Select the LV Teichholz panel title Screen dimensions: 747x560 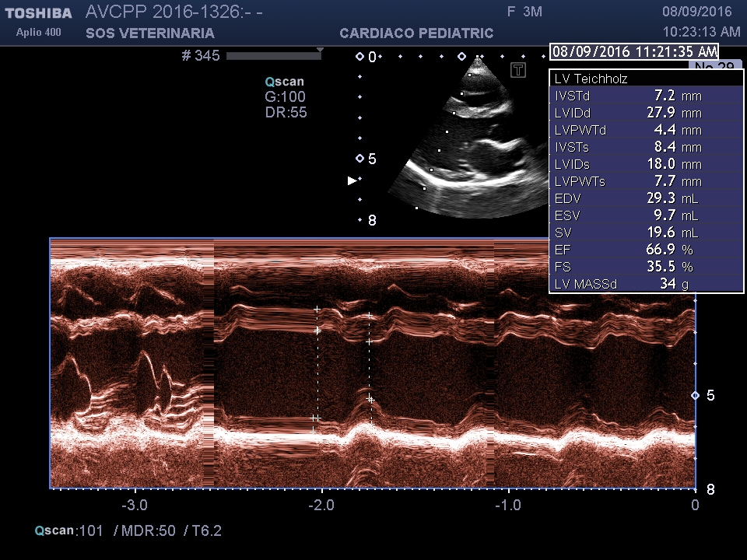pos(591,79)
